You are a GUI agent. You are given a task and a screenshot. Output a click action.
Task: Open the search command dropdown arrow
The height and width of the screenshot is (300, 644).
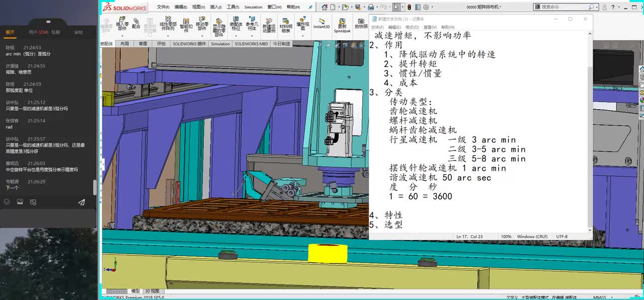click(597, 7)
